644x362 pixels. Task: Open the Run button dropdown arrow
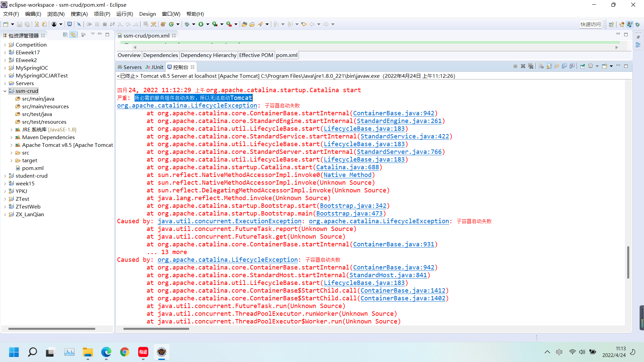coord(208,24)
